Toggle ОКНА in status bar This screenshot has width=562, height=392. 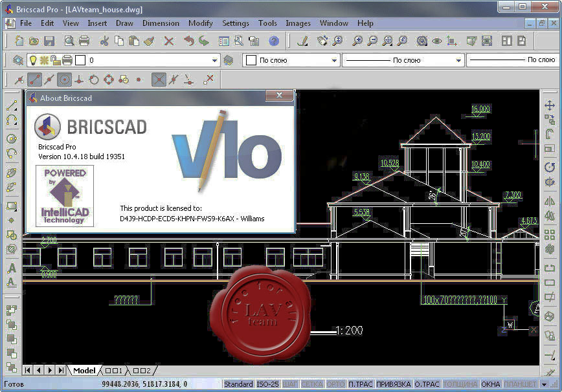(x=490, y=384)
